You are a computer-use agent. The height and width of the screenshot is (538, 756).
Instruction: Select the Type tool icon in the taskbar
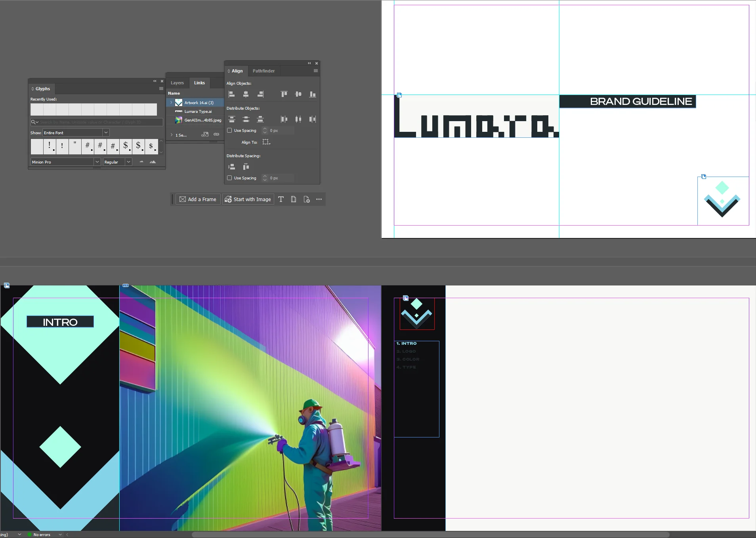click(x=281, y=199)
